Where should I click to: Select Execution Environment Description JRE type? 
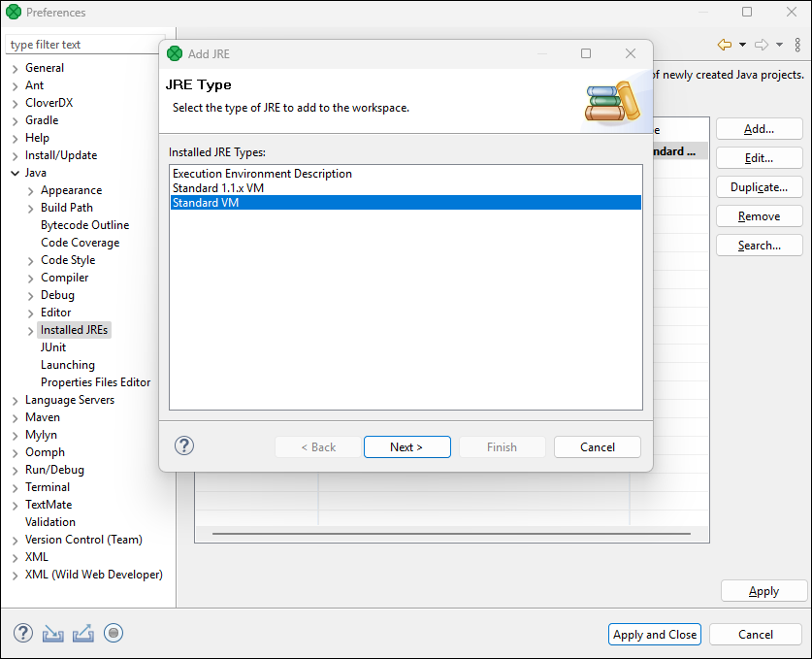pos(262,174)
